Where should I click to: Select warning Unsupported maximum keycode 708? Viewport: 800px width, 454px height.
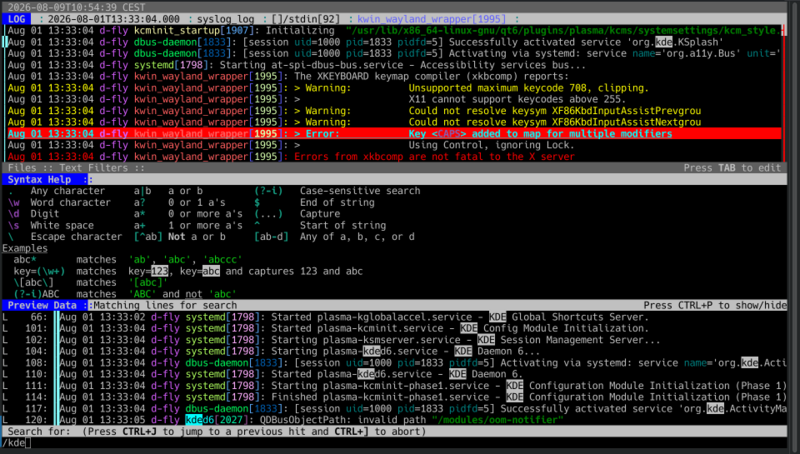point(394,88)
